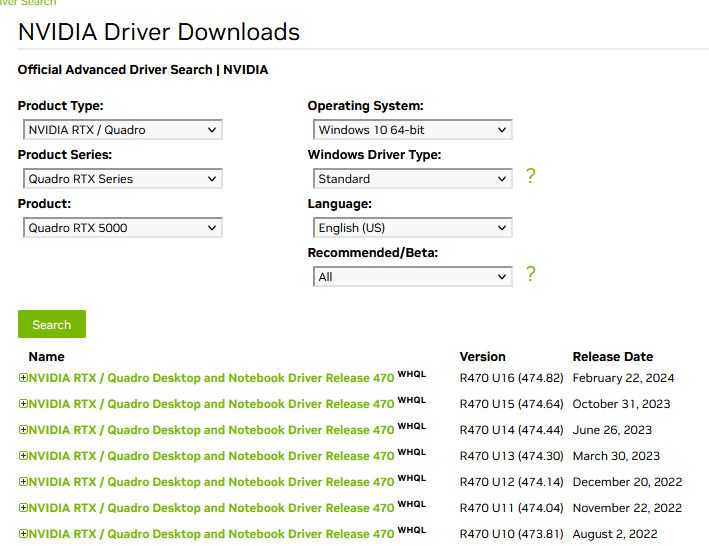Click version text R470 U15 (474.64)

pyautogui.click(x=511, y=404)
